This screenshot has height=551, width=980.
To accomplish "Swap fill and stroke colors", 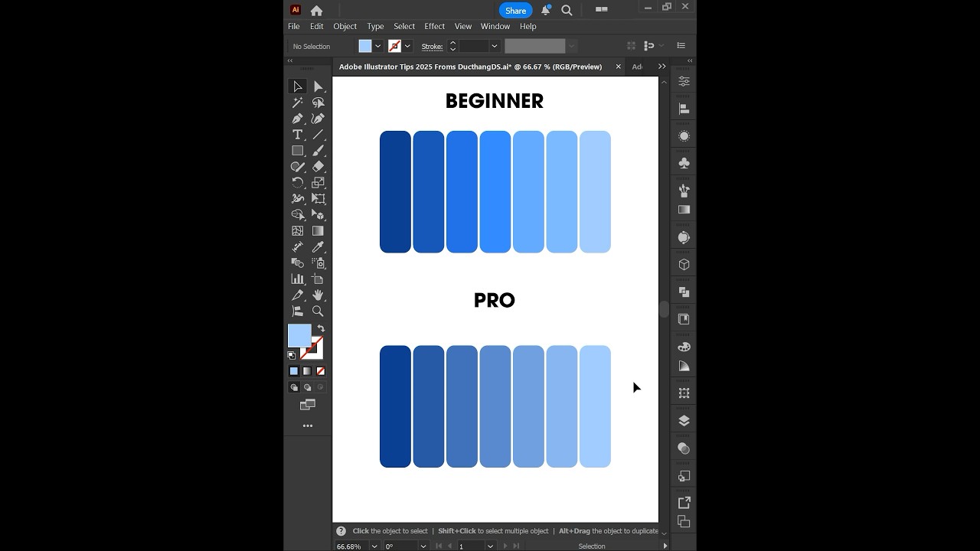I will click(x=321, y=328).
